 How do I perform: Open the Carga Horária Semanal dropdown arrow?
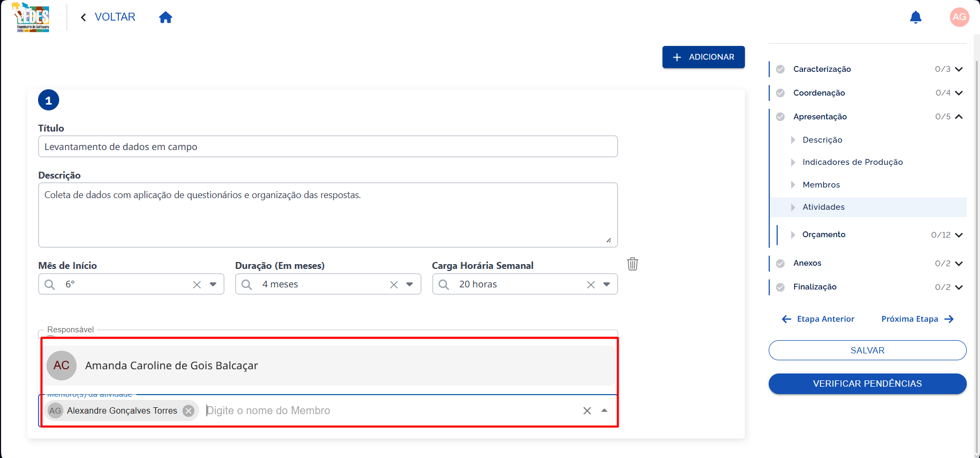click(x=606, y=284)
